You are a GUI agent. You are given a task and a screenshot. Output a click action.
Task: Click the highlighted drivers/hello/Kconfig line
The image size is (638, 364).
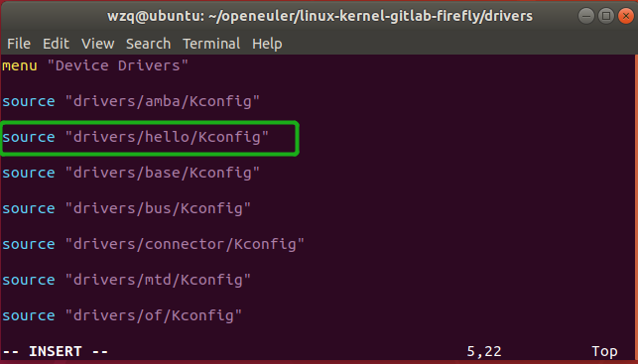tap(135, 137)
